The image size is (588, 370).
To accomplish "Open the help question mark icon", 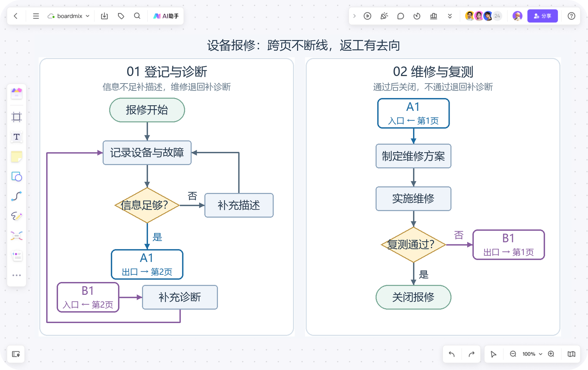I will (x=571, y=16).
